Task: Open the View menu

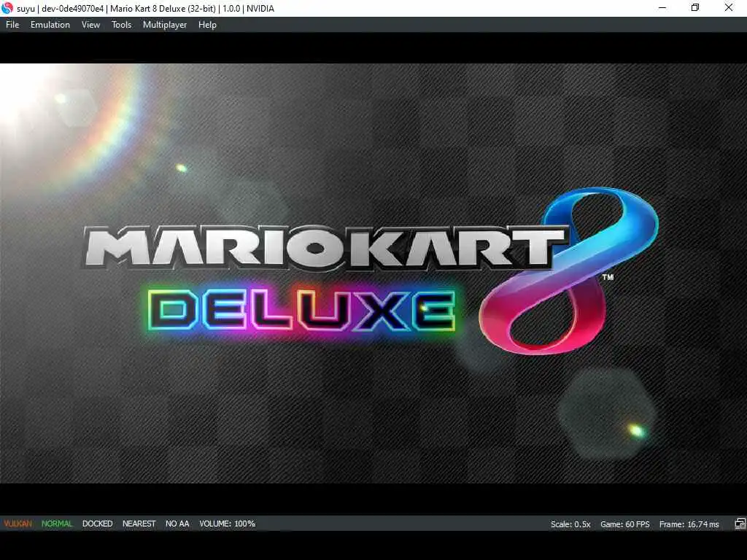Action: point(90,25)
